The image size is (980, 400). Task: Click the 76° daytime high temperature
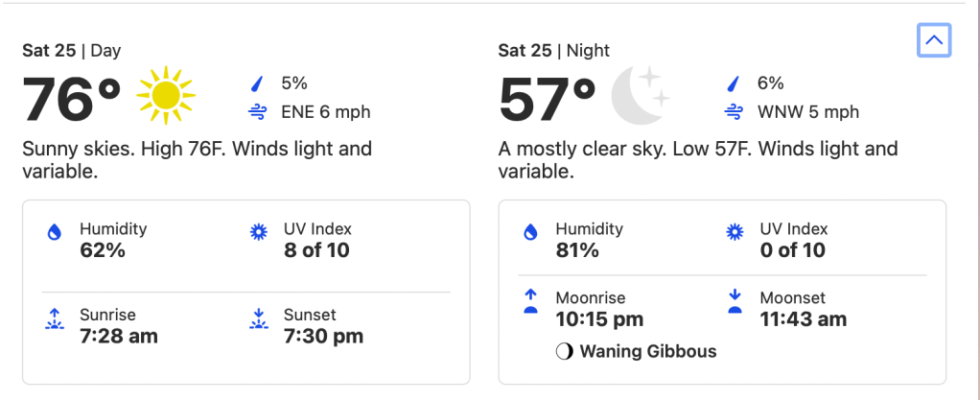pyautogui.click(x=72, y=99)
